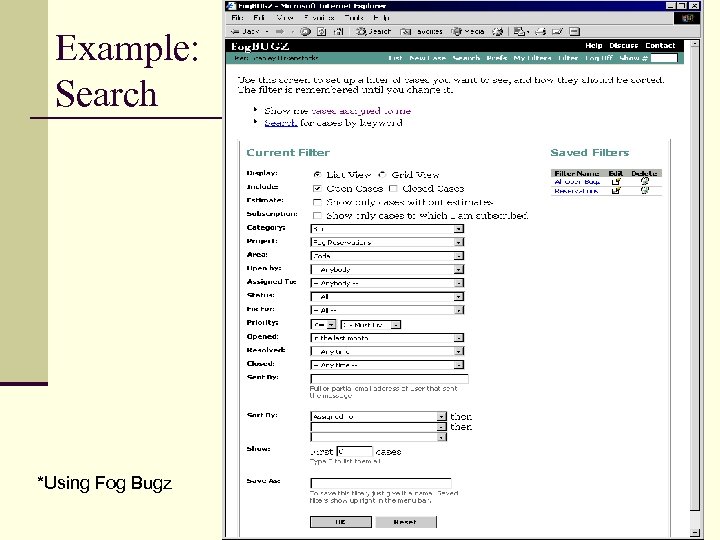
Task: Select List View display option
Action: pos(317,174)
